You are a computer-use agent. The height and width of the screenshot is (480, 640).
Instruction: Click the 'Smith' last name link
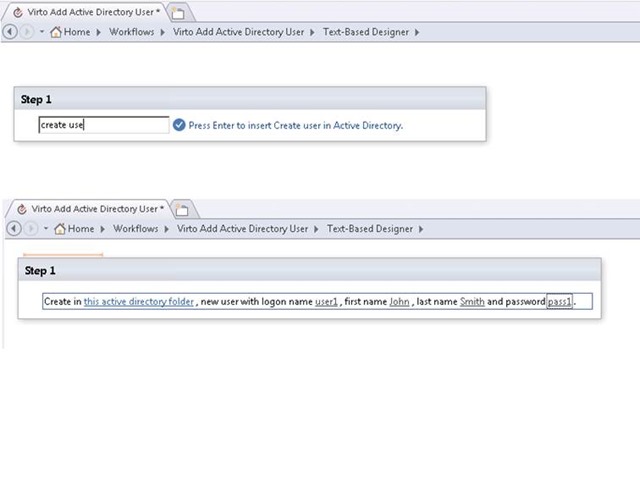tap(472, 301)
